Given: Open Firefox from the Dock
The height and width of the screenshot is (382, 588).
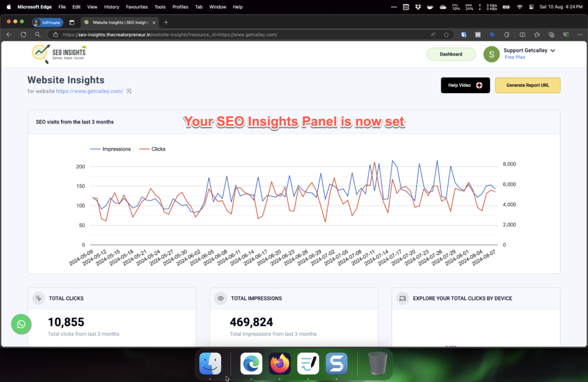Looking at the screenshot, I should click(x=280, y=363).
